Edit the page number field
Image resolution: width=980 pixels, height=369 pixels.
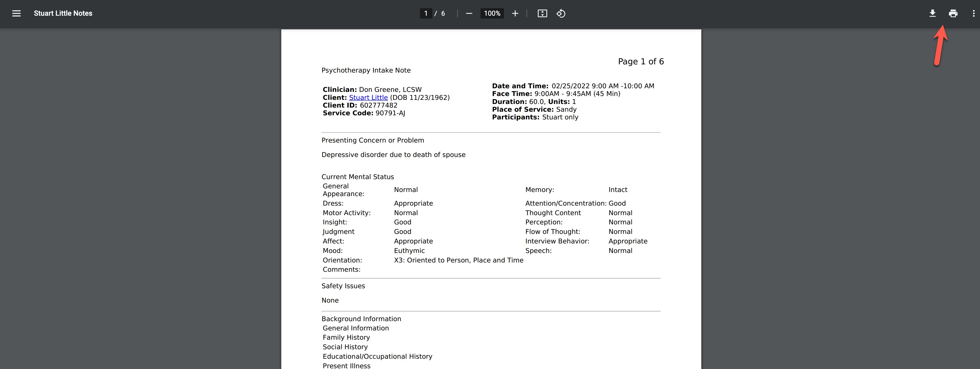point(426,13)
